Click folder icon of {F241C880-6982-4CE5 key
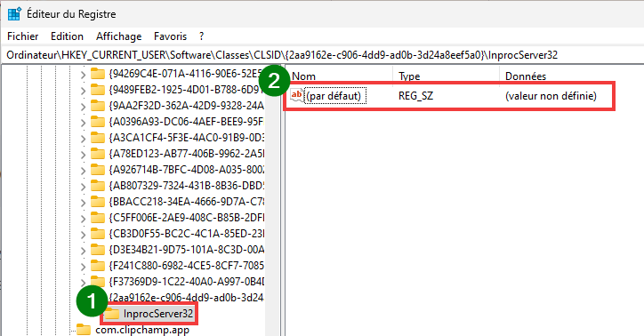The width and height of the screenshot is (644, 336). click(x=97, y=266)
